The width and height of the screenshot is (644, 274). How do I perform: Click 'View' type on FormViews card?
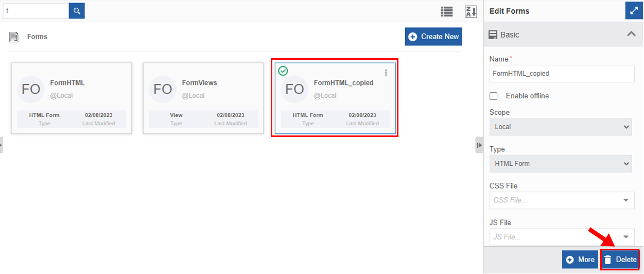point(176,115)
